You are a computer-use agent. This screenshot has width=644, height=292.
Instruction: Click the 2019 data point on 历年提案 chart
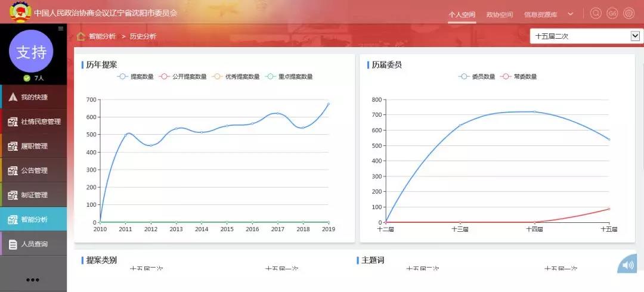(x=328, y=104)
